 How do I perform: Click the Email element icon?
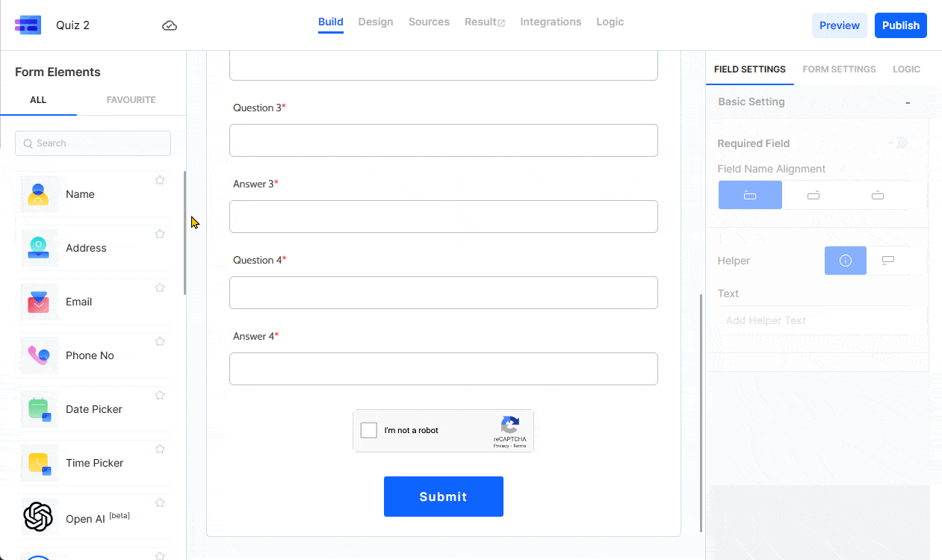coord(40,302)
